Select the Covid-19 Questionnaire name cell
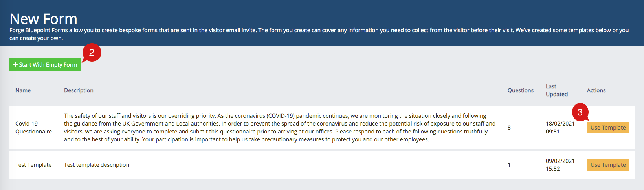The image size is (644, 190). pos(33,128)
